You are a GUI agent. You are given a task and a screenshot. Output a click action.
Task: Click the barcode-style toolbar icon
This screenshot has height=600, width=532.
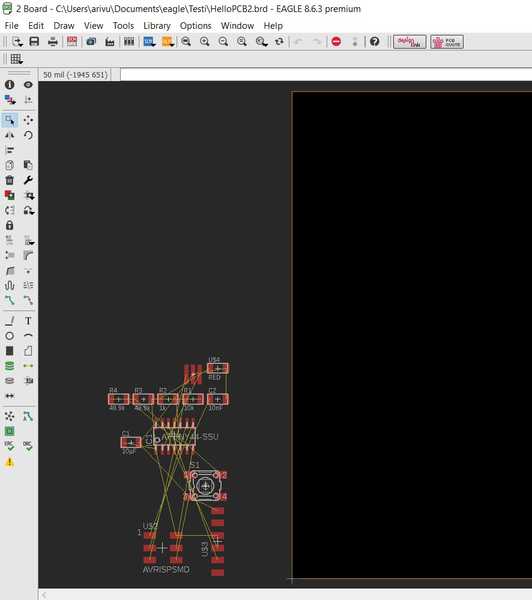129,41
